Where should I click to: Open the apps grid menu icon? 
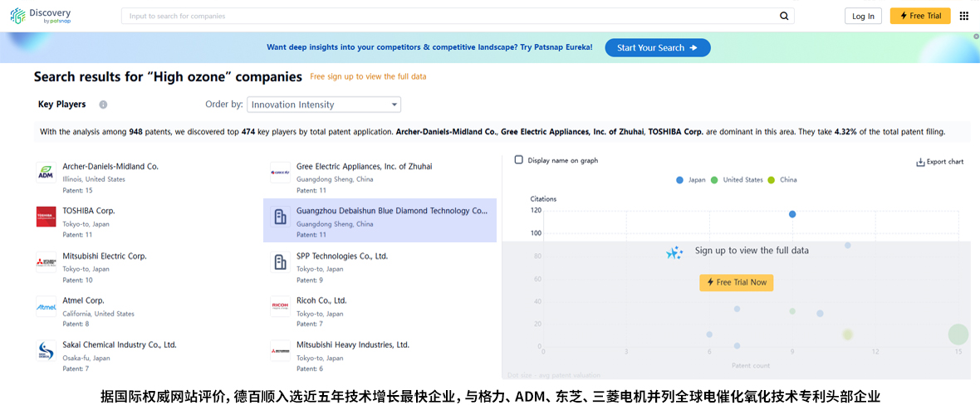point(963,17)
